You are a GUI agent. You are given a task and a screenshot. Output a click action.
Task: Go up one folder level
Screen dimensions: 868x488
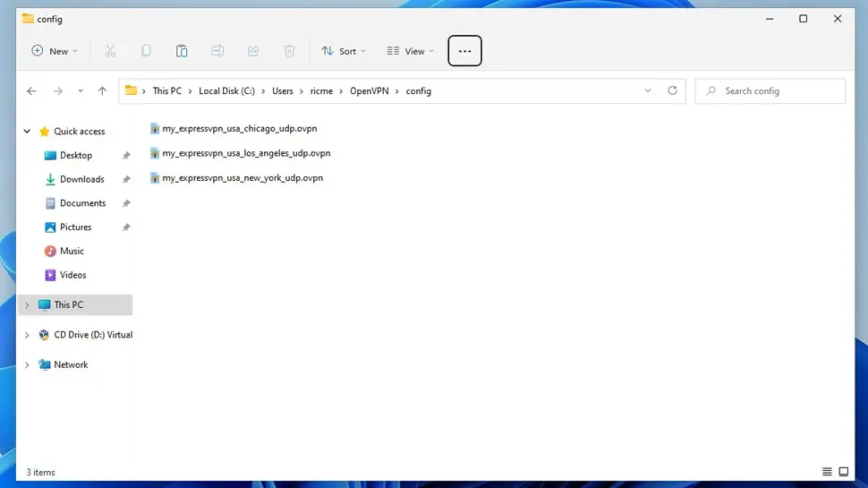tap(102, 90)
